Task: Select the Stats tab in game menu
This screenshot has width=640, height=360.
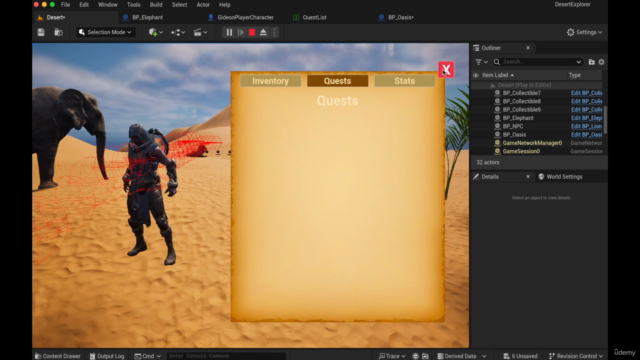Action: (404, 81)
